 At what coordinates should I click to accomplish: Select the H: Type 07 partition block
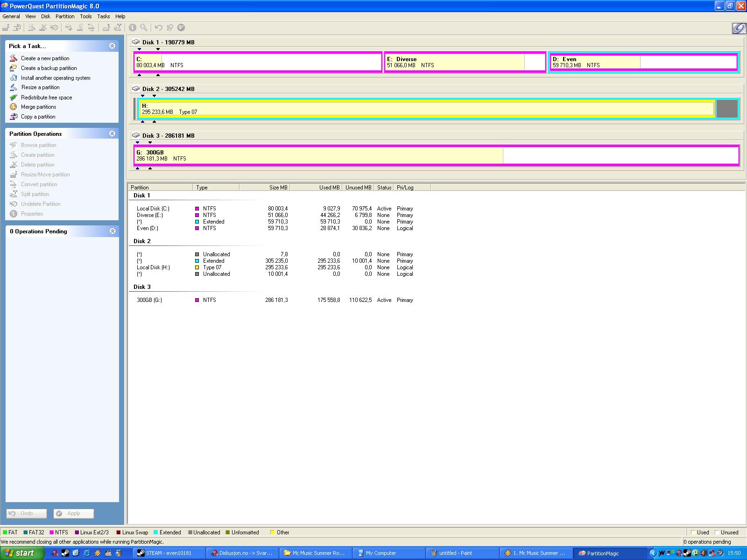pos(427,109)
